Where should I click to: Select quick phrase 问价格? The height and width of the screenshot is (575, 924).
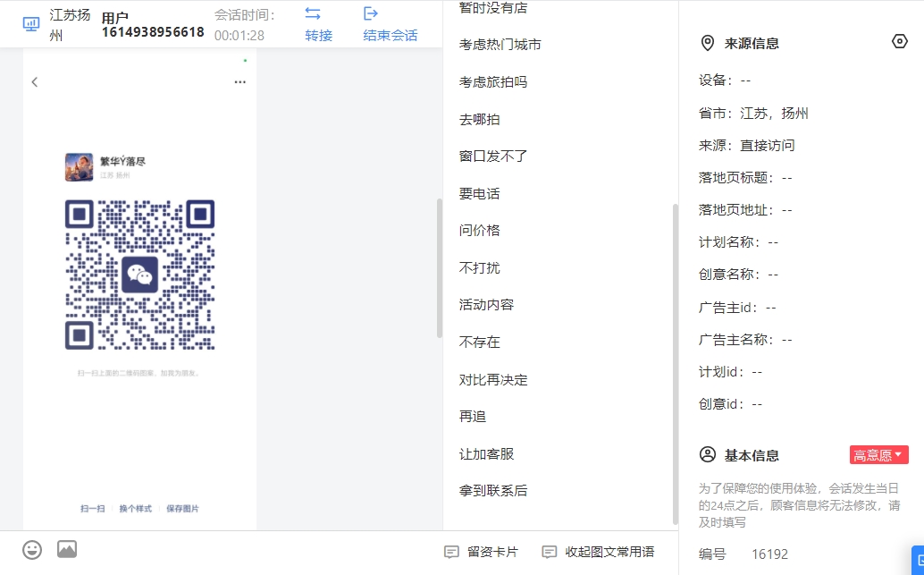coord(479,231)
